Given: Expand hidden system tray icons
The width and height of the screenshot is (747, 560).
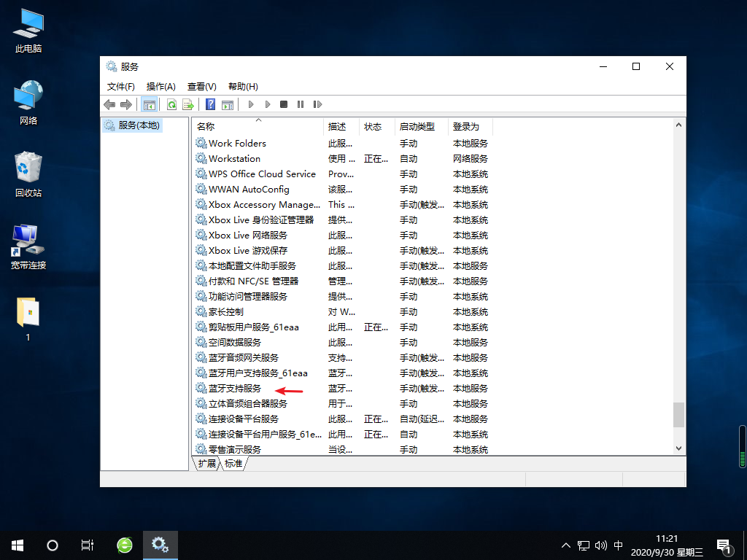Looking at the screenshot, I should (566, 545).
